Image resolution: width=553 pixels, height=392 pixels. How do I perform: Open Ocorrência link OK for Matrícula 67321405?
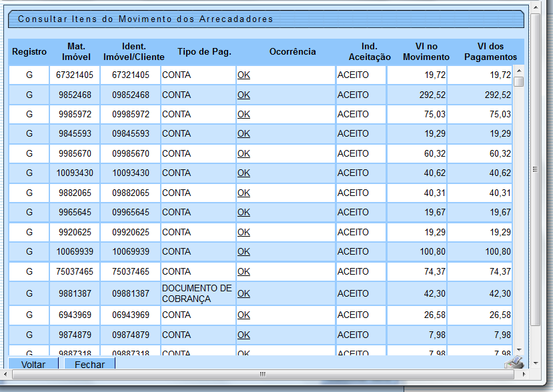coord(243,75)
